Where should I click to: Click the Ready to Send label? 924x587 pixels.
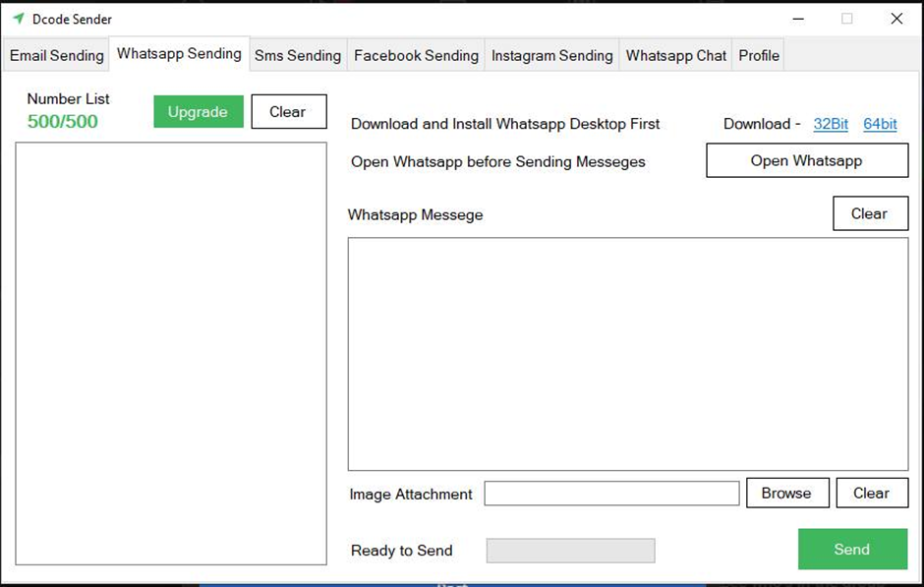click(x=402, y=551)
